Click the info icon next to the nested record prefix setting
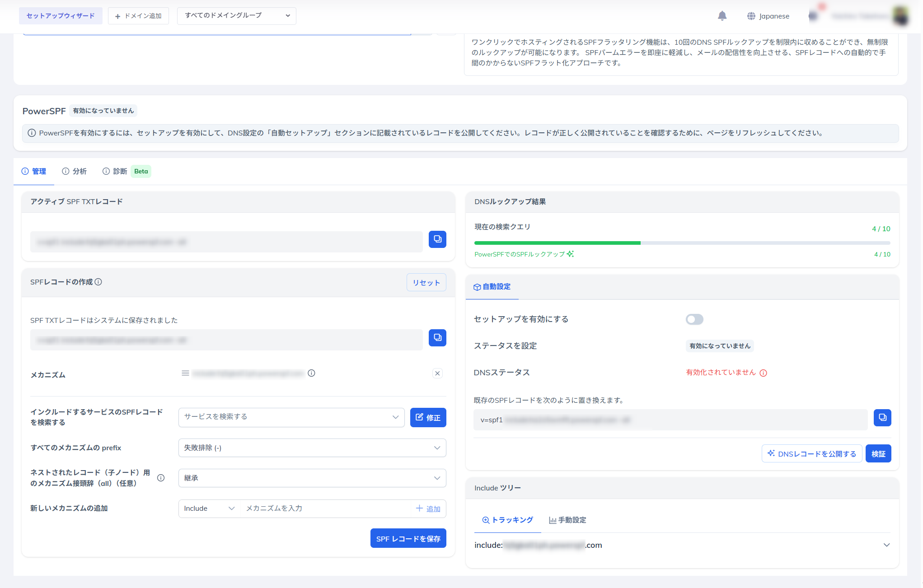The width and height of the screenshot is (923, 588). point(161,478)
